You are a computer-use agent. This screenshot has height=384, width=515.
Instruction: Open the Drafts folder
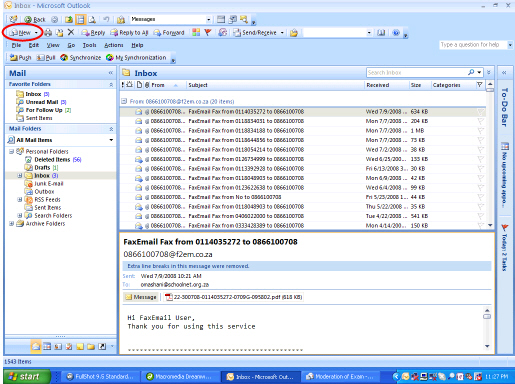click(x=42, y=168)
